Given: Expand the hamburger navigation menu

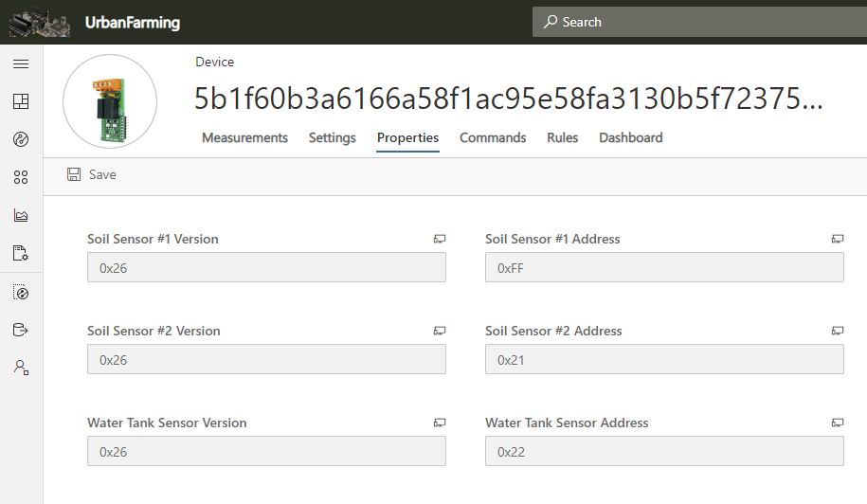Looking at the screenshot, I should pos(21,64).
